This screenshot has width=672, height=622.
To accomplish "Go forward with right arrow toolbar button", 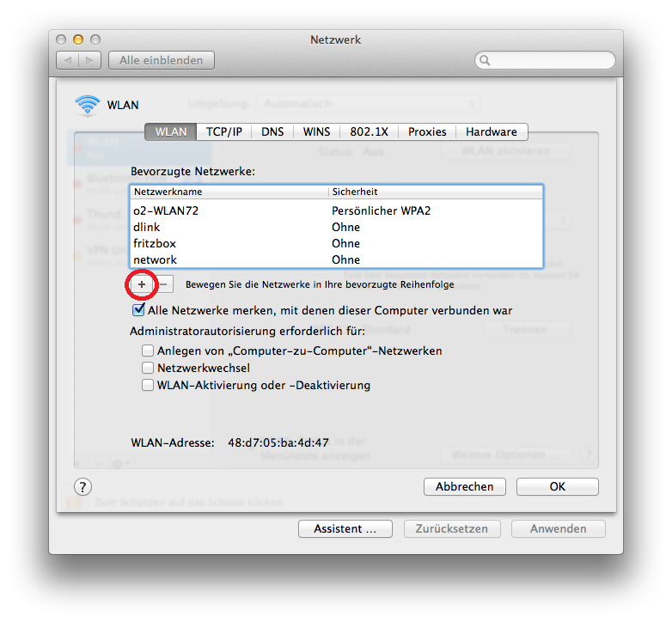I will click(89, 60).
